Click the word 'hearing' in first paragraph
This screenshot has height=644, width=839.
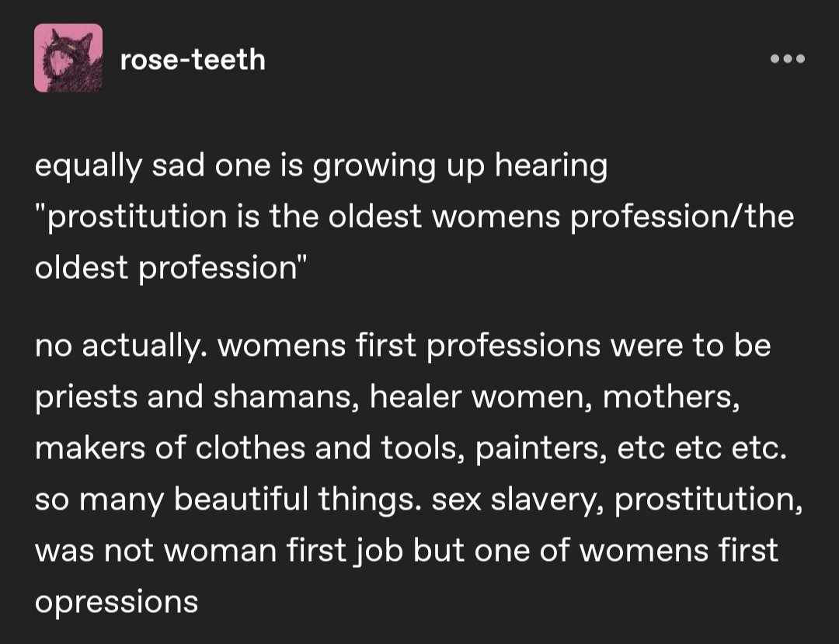pyautogui.click(x=551, y=166)
